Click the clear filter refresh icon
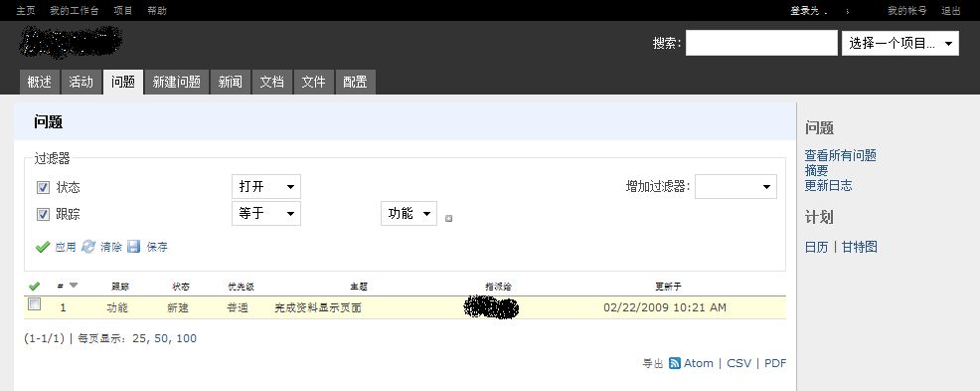 [x=88, y=247]
